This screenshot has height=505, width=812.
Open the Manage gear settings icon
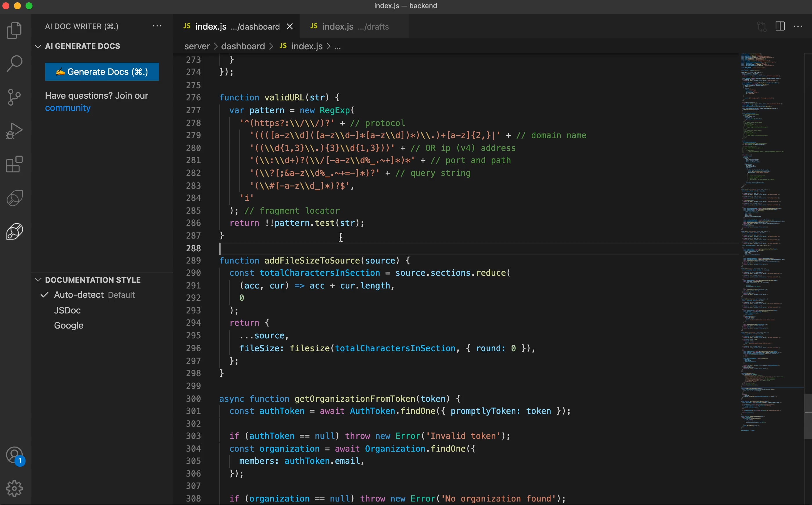14,489
